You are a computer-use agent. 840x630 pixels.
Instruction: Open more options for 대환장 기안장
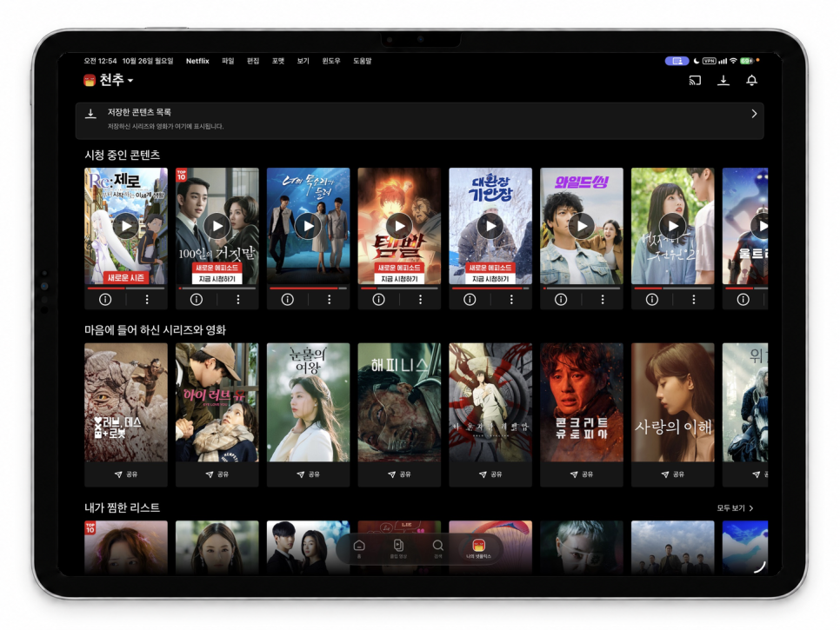tap(511, 300)
